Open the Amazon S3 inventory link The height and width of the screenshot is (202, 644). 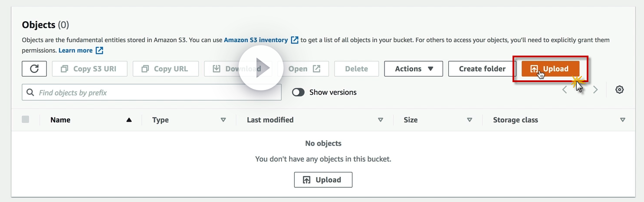point(256,40)
